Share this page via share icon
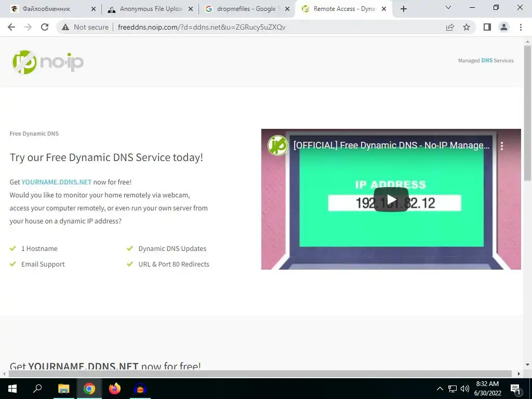 click(450, 27)
